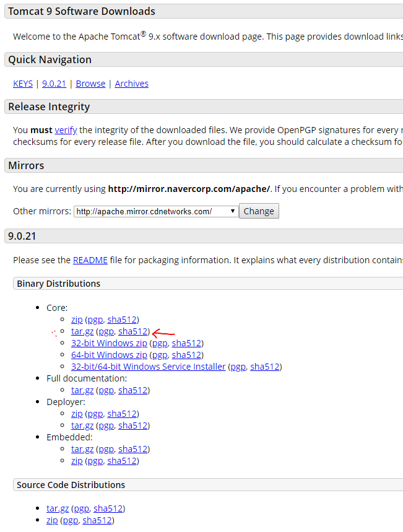Download the Embedded zip
This screenshot has width=403, height=532.
pyautogui.click(x=77, y=461)
